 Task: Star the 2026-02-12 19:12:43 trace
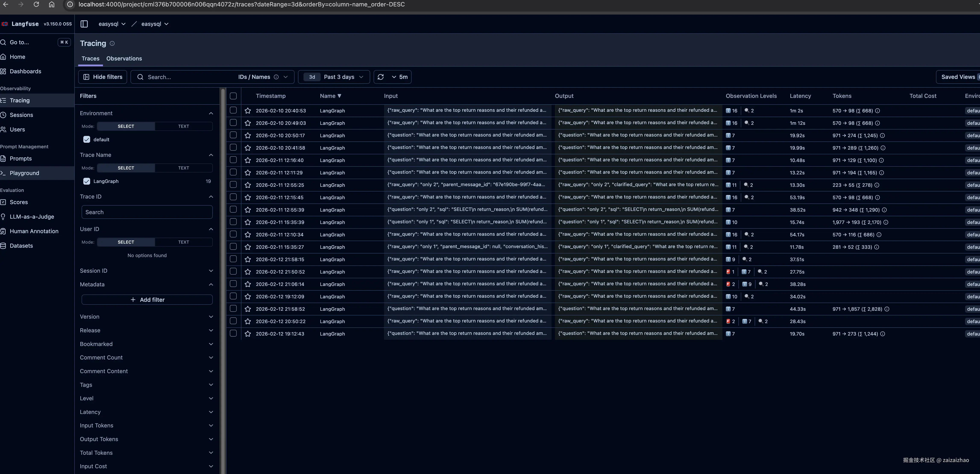click(248, 334)
